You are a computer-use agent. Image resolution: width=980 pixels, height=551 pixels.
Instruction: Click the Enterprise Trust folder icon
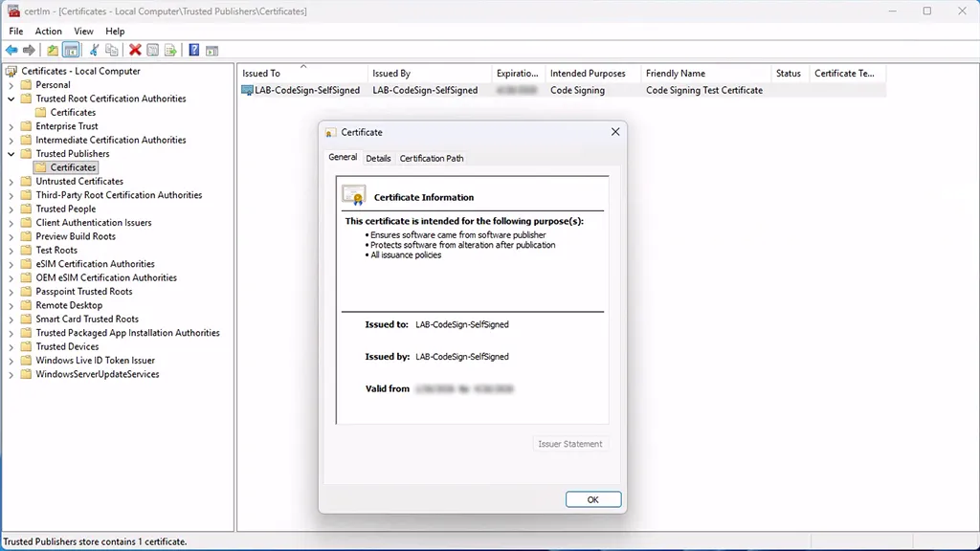tap(26, 126)
